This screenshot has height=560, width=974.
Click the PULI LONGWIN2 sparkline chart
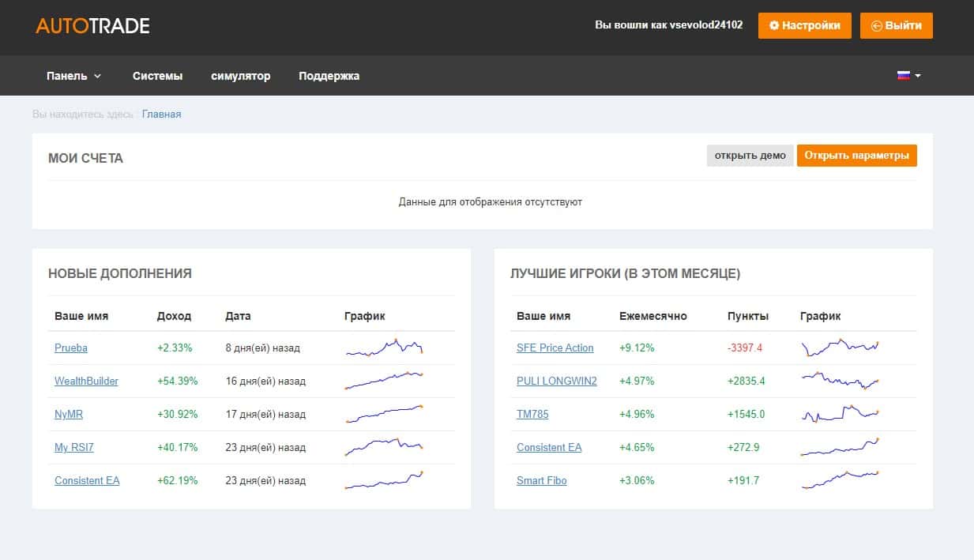pos(840,381)
